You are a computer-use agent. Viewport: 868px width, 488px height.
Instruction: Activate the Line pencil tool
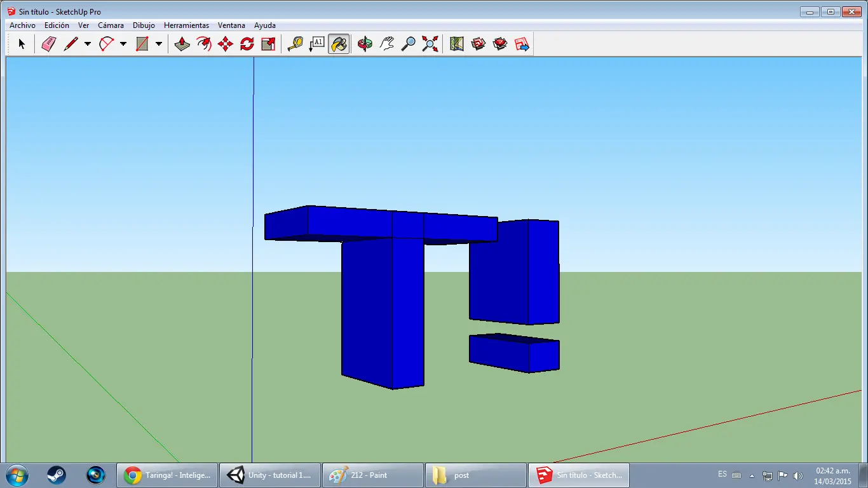click(71, 44)
